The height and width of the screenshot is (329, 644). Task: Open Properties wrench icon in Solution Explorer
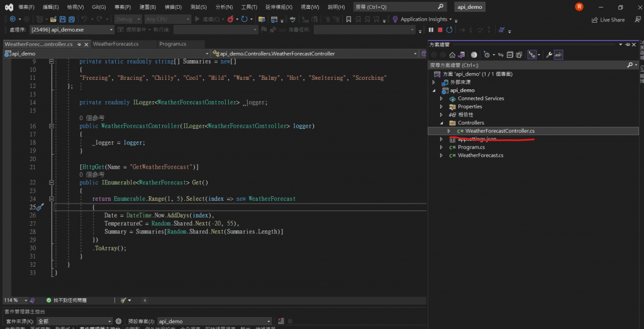(549, 55)
